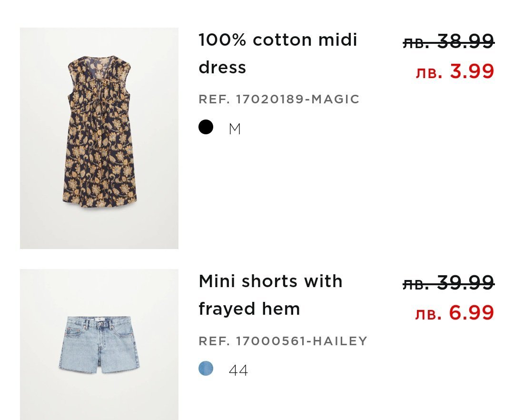Click '100%' in the dress title
Screen dimensions: 514x420
[222, 40]
